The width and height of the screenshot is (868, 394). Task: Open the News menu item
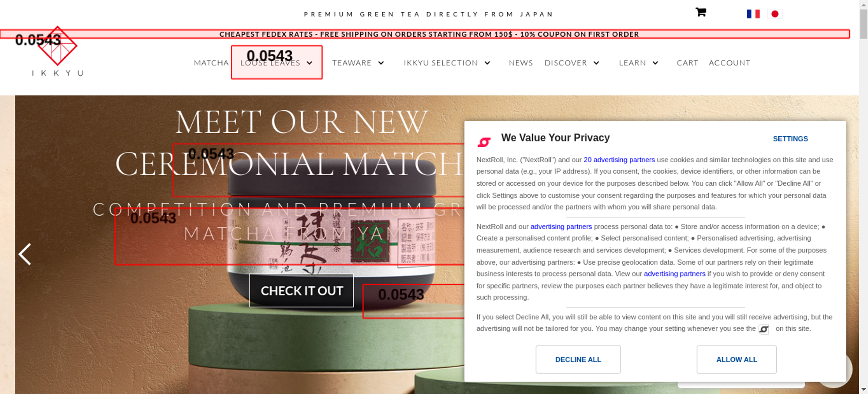521,63
